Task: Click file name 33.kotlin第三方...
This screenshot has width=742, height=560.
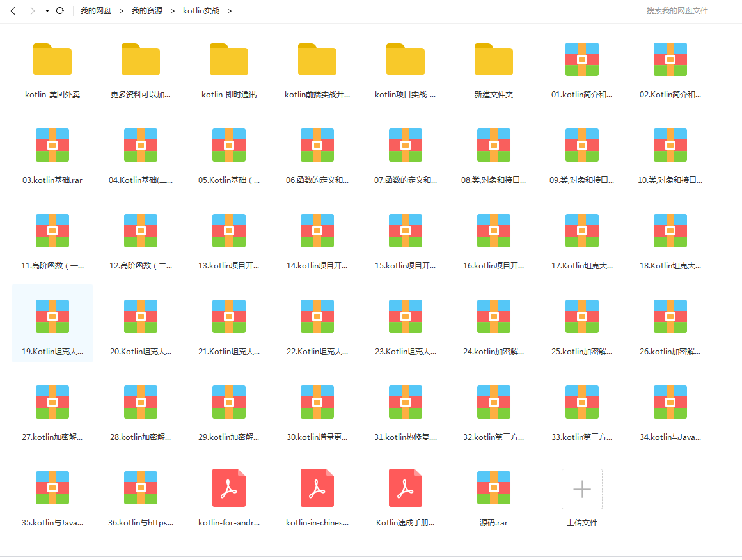Action: [x=582, y=437]
